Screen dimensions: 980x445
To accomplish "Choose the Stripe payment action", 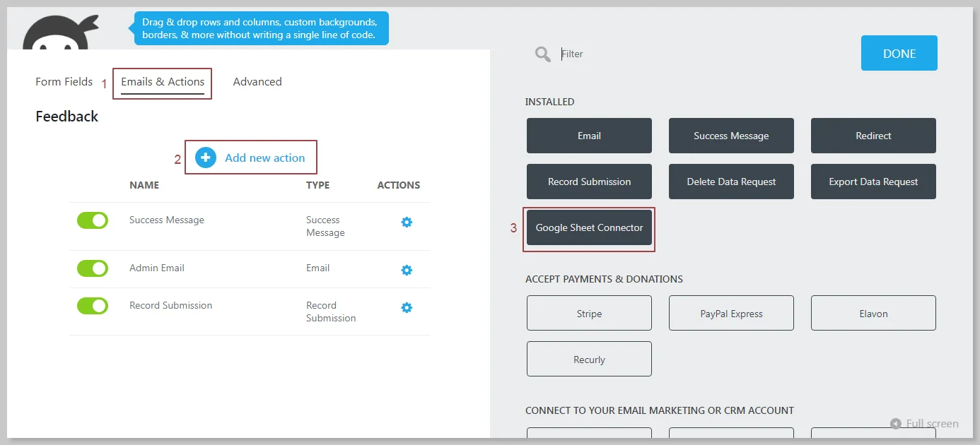I will click(x=589, y=314).
